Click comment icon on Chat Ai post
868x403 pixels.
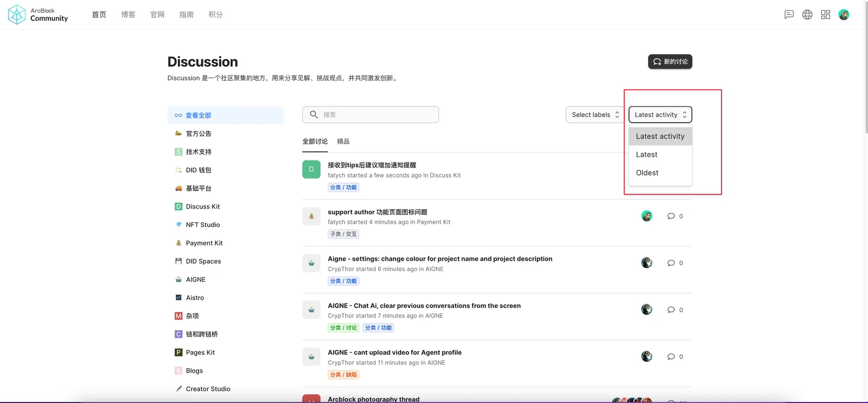(x=671, y=310)
